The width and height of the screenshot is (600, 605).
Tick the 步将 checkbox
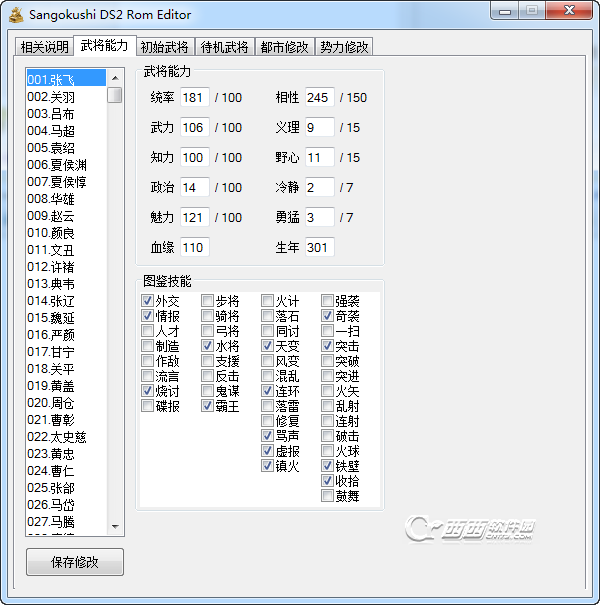[207, 301]
